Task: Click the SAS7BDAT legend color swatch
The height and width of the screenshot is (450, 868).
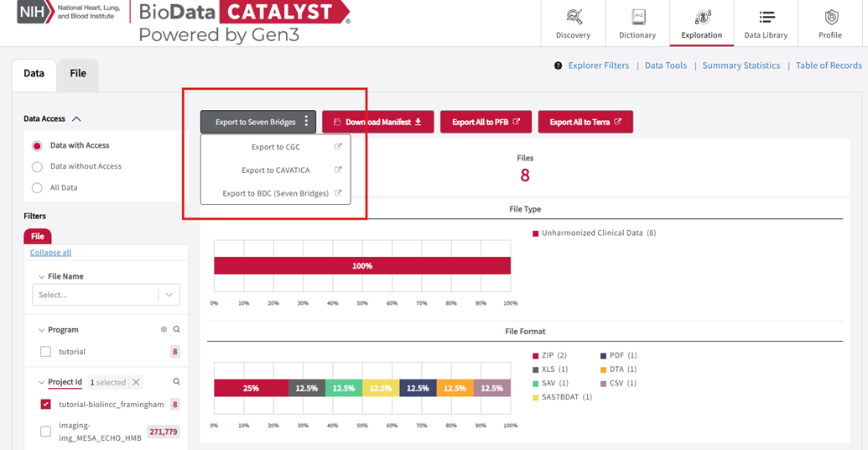Action: pos(536,397)
